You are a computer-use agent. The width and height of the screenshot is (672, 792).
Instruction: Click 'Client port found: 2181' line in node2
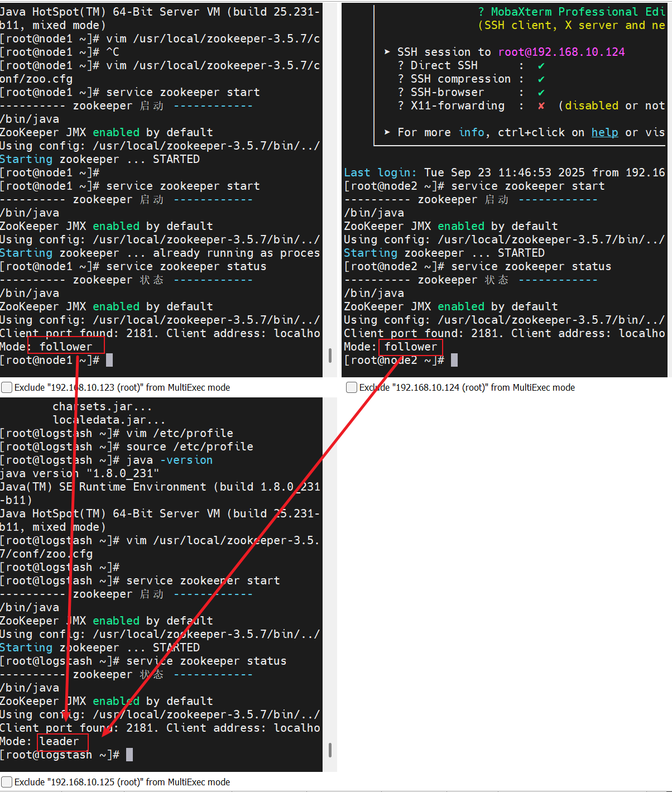505,333
